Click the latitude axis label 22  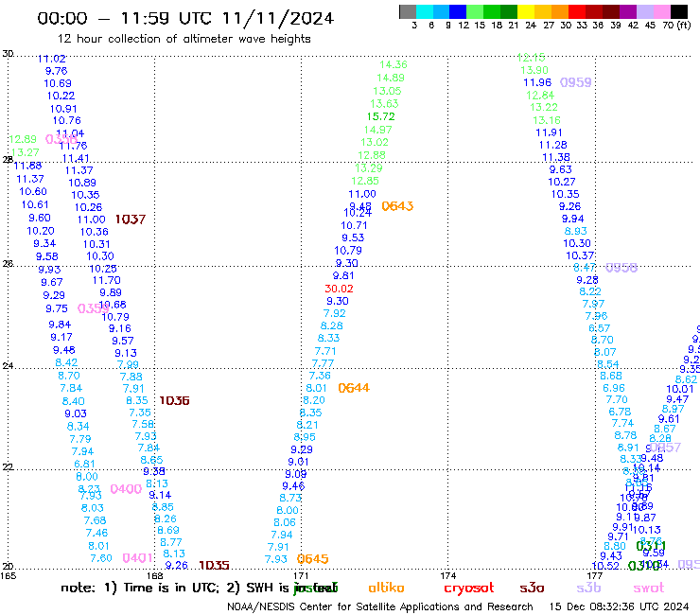click(8, 467)
